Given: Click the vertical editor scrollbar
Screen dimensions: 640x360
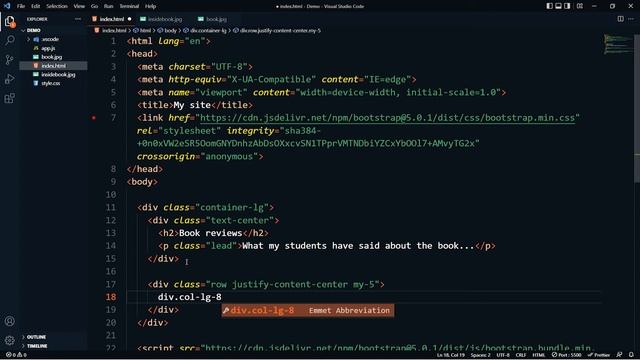Looking at the screenshot, I should 637,108.
